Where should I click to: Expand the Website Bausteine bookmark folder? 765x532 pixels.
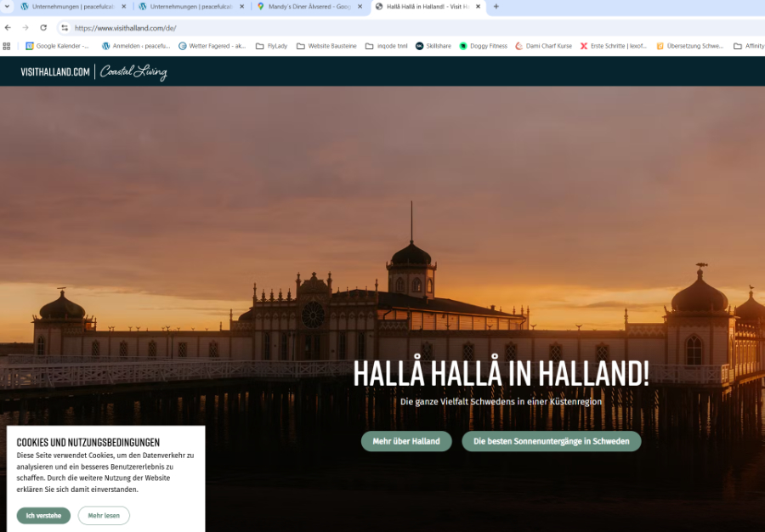[326, 46]
